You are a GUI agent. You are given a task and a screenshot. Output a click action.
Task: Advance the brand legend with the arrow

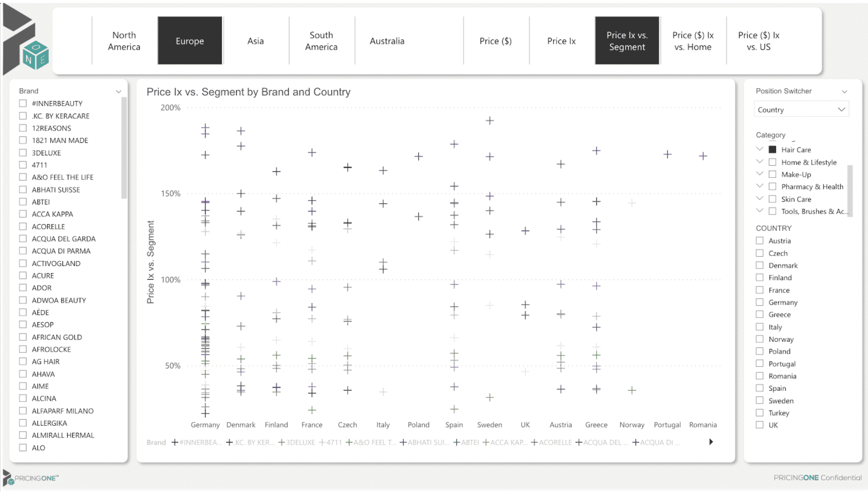click(711, 442)
